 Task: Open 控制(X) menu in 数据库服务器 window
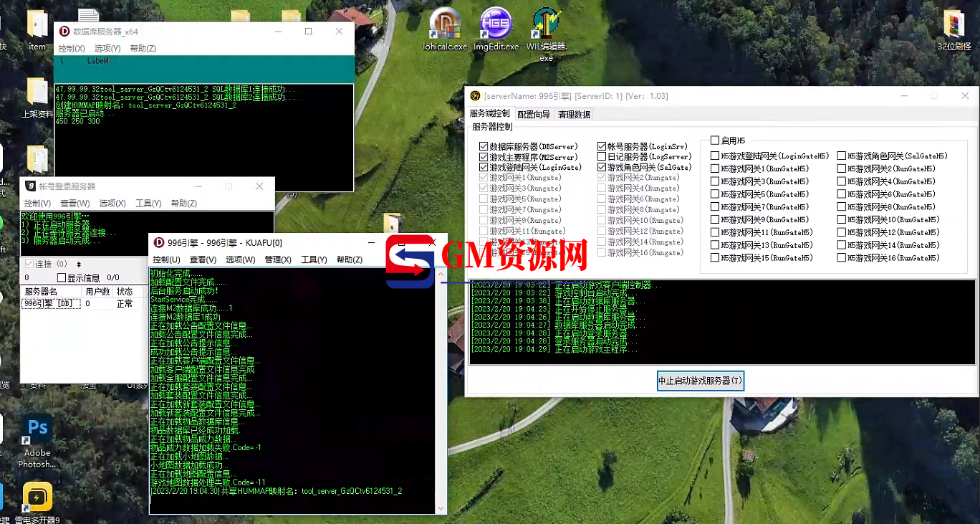click(x=72, y=49)
